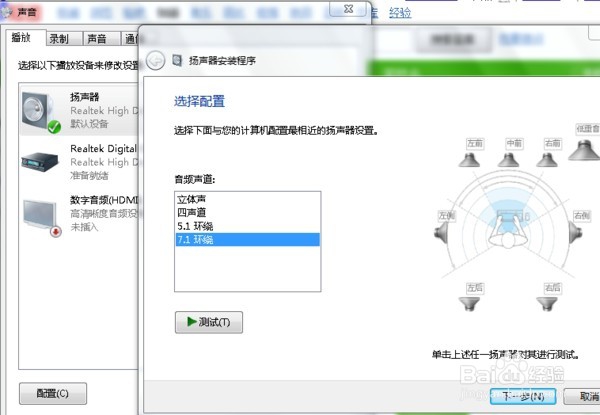Viewport: 600px width, 415px height.
Task: Click the 右前 speaker label
Action: [x=553, y=143]
